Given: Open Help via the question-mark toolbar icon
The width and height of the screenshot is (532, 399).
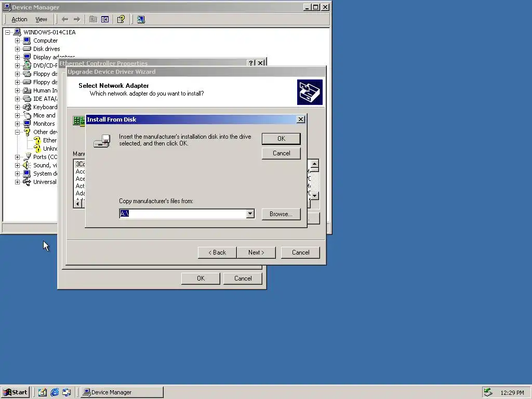Looking at the screenshot, I should coord(121,19).
